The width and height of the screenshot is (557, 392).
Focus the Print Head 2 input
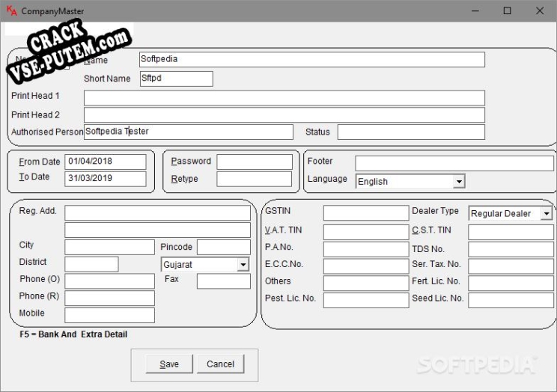(x=284, y=115)
